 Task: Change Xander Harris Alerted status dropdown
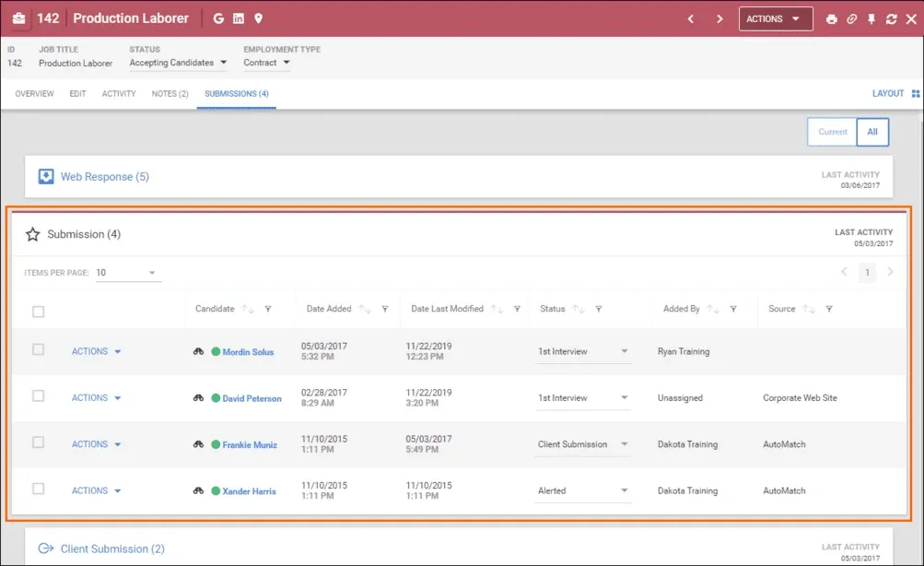pos(583,490)
